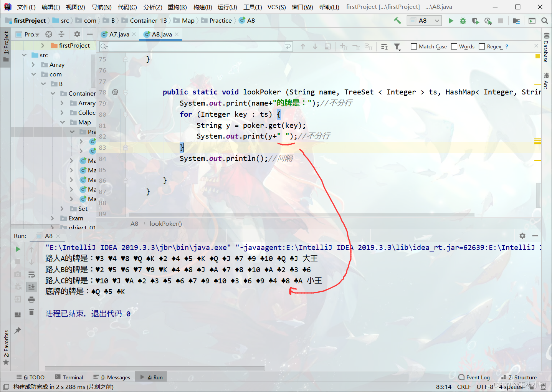Open the Terminal tool window

pyautogui.click(x=69, y=377)
